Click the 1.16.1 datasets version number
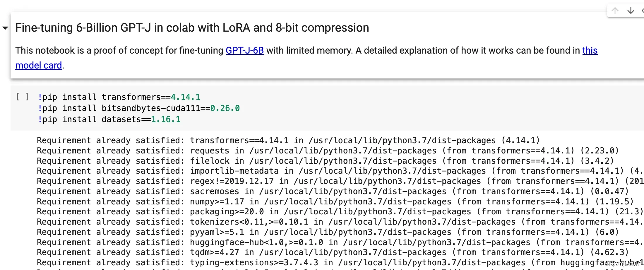Image resolution: width=644 pixels, height=270 pixels. pos(166,119)
